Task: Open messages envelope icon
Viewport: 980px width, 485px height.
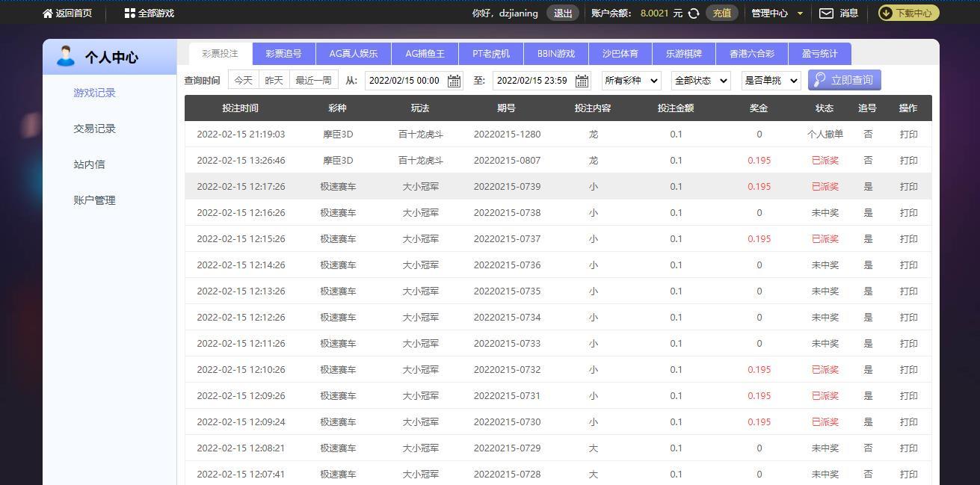Action: [826, 13]
